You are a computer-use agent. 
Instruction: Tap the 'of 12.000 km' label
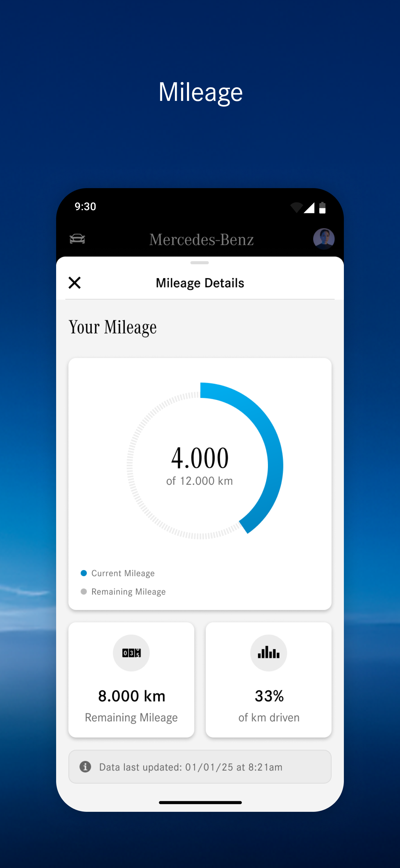200,481
